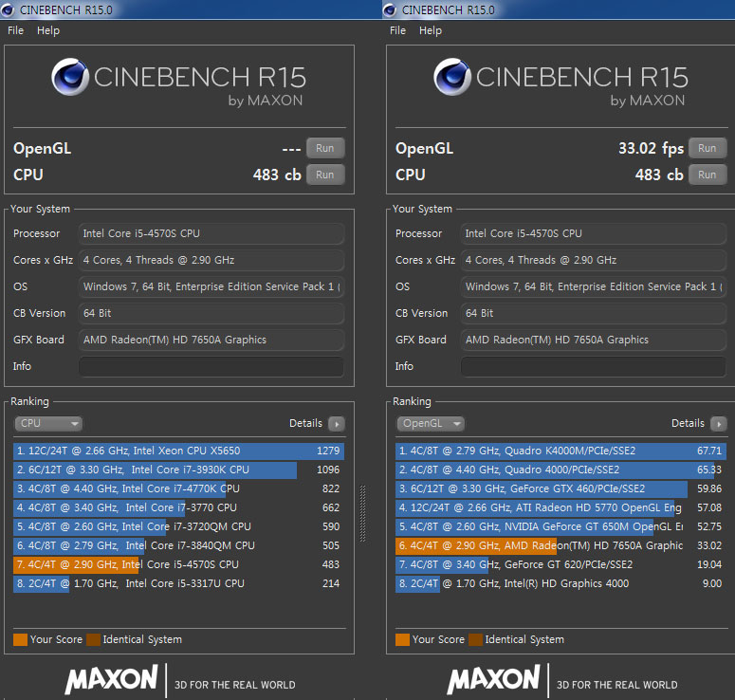
Task: Select GeForce GTX 460 ranking row
Action: (x=560, y=489)
